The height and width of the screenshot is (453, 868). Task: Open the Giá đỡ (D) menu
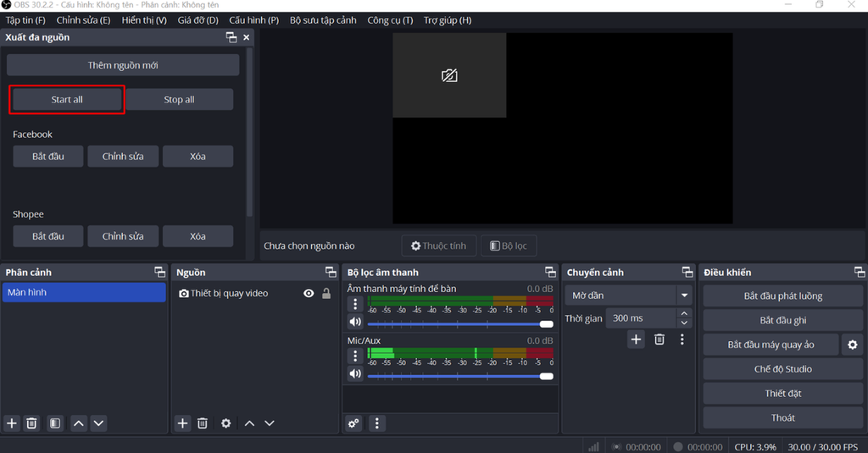click(x=198, y=20)
